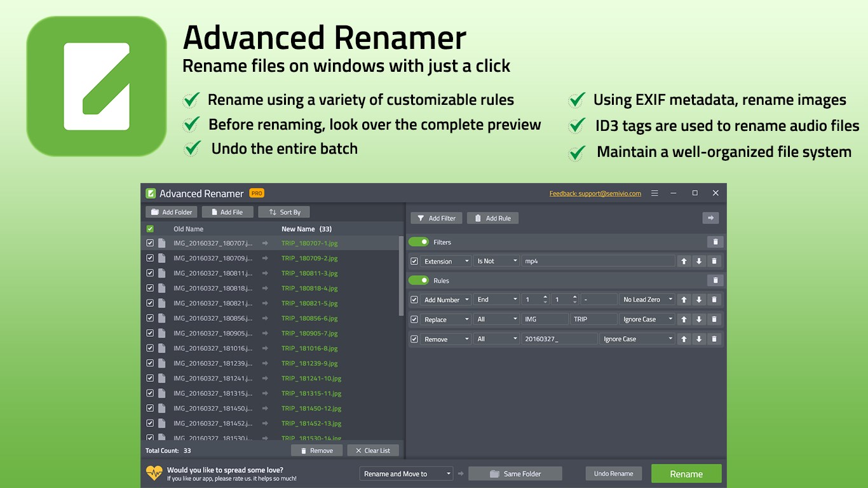Move the Add Number rule down
Image resolution: width=868 pixels, height=488 pixels.
point(699,299)
